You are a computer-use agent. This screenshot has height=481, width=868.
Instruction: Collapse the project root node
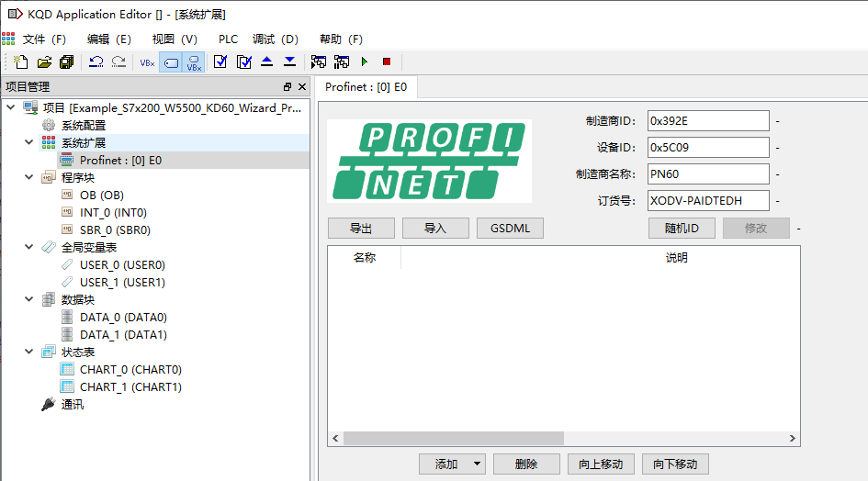pos(11,107)
